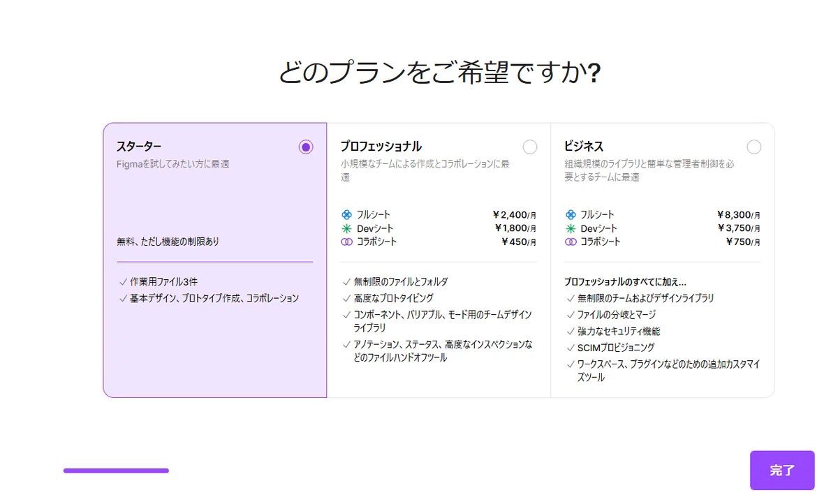The image size is (838, 504).
Task: Click the ¥1,800/月 price
Action: (x=515, y=228)
